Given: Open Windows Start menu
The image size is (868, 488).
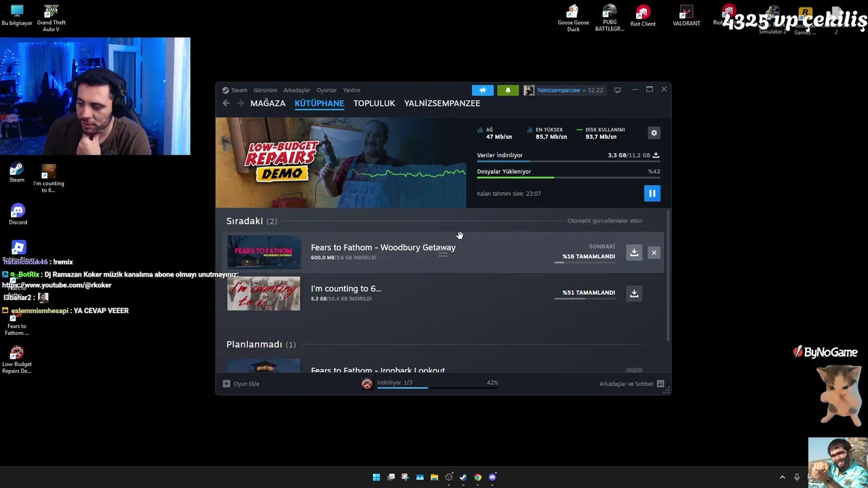Looking at the screenshot, I should click(376, 477).
